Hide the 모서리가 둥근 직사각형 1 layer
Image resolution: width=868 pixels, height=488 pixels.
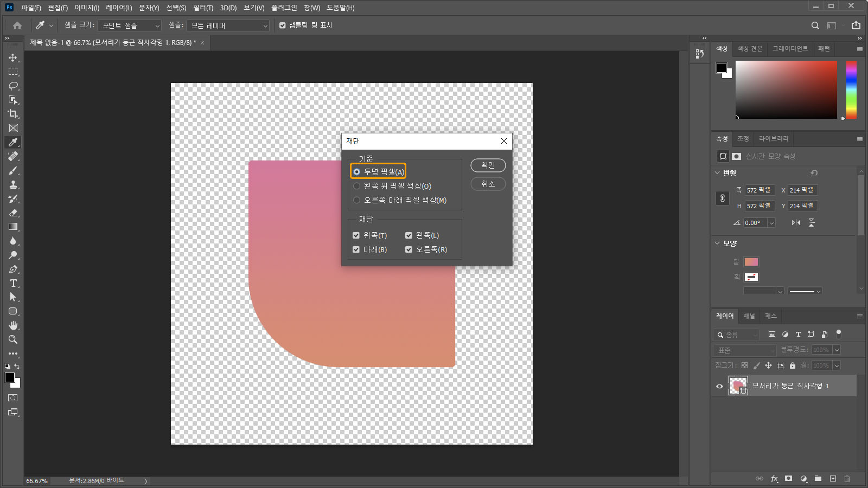point(719,386)
